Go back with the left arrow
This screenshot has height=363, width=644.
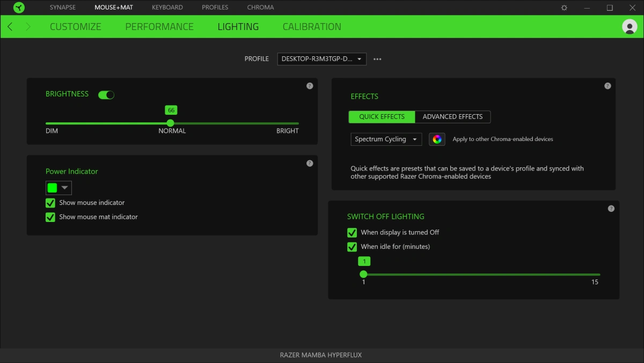[10, 26]
